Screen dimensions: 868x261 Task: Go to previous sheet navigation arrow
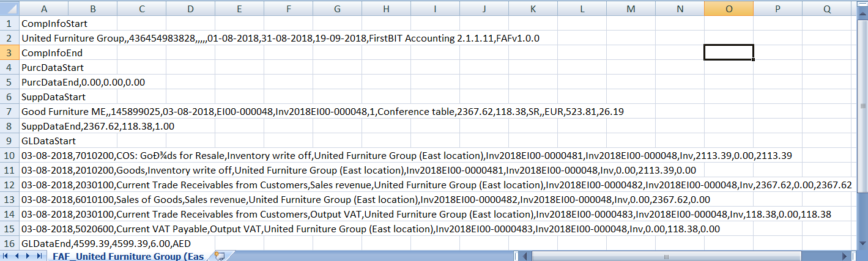point(17,255)
